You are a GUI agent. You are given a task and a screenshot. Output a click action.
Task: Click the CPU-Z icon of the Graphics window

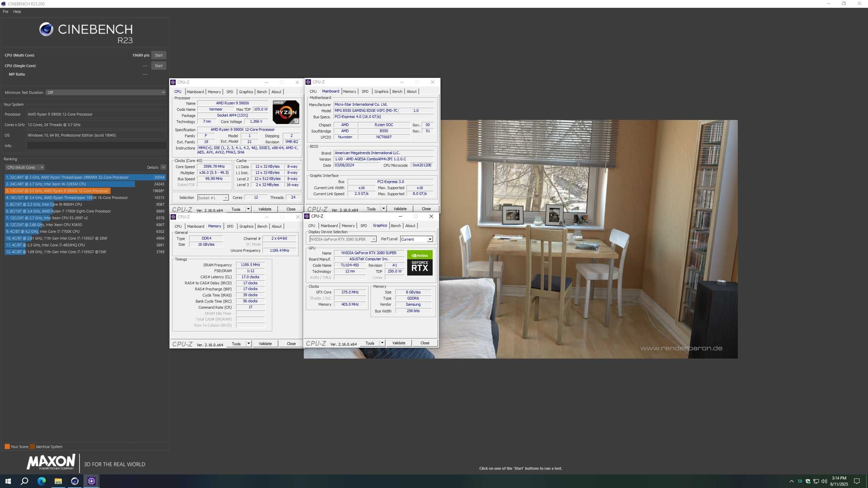pyautogui.click(x=307, y=216)
